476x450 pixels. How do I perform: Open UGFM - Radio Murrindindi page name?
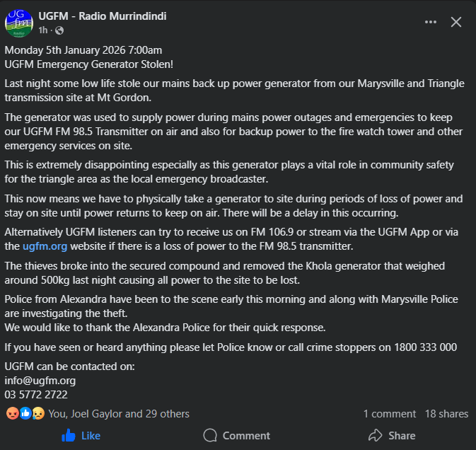pos(103,16)
